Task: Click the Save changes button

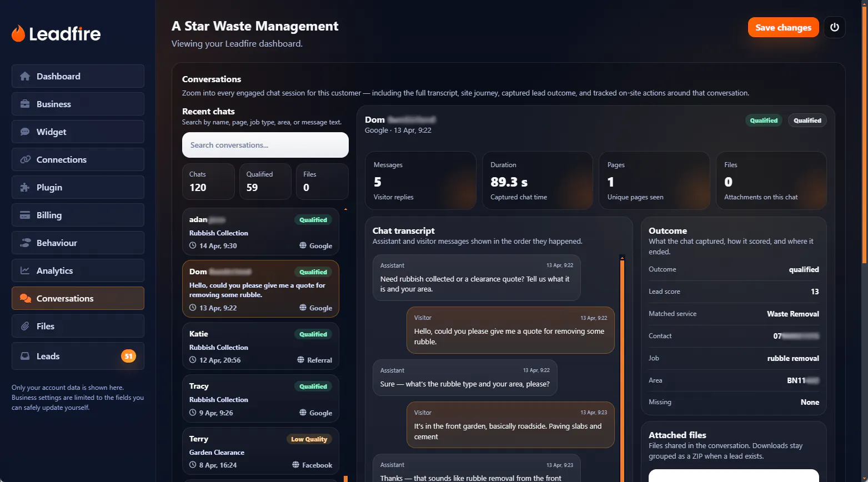Action: click(783, 27)
